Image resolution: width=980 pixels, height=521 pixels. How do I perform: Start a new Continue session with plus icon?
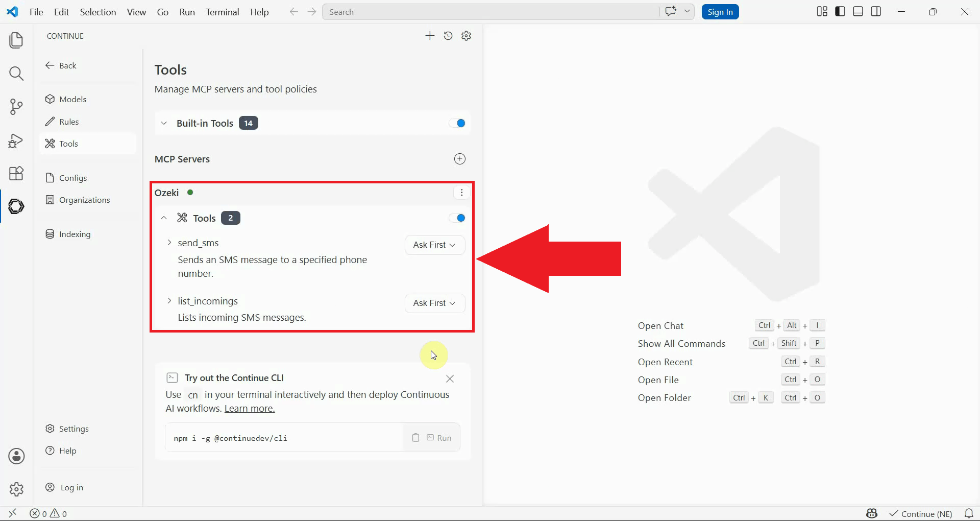(x=430, y=36)
